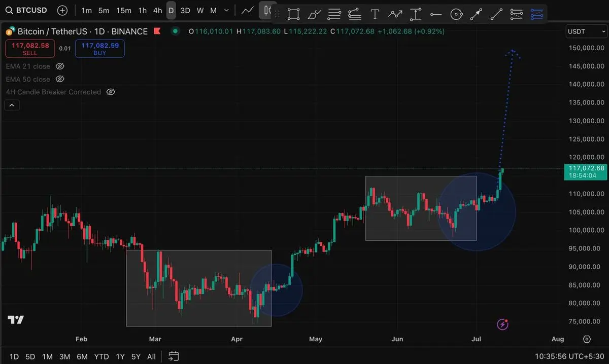The image size is (609, 364).
Task: Set the date range to 3M
Action: [64, 356]
